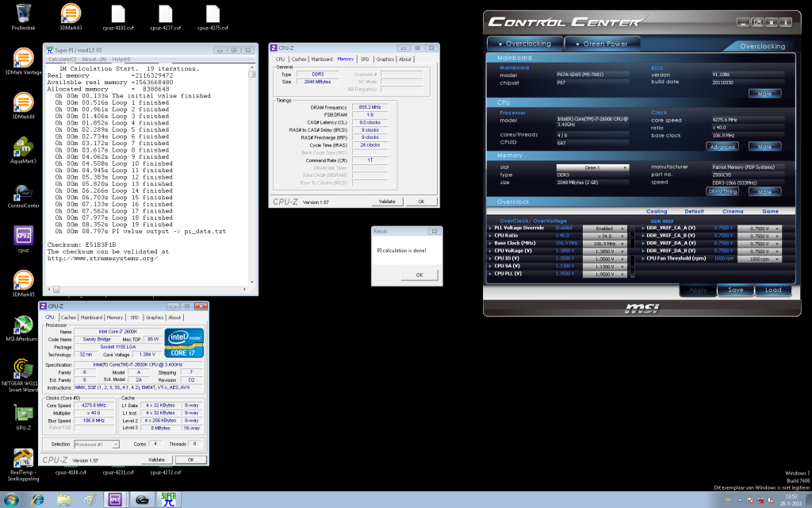Open Internet Explorer from the taskbar
The height and width of the screenshot is (508, 812).
click(x=38, y=500)
